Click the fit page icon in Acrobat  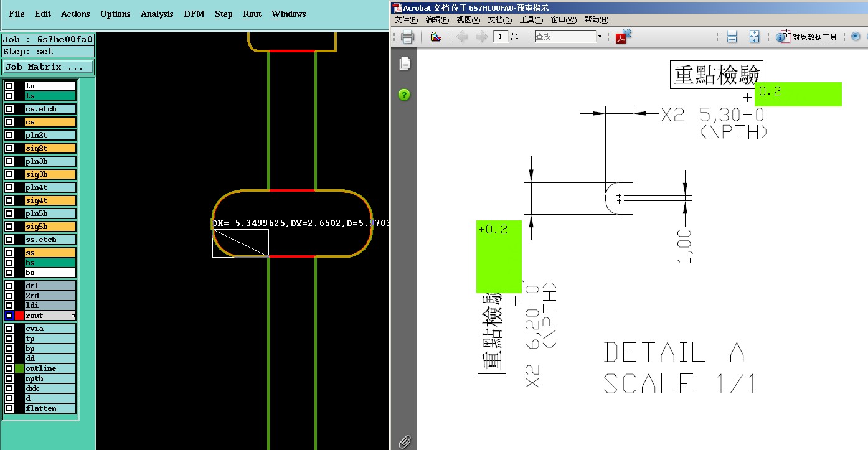pyautogui.click(x=755, y=37)
